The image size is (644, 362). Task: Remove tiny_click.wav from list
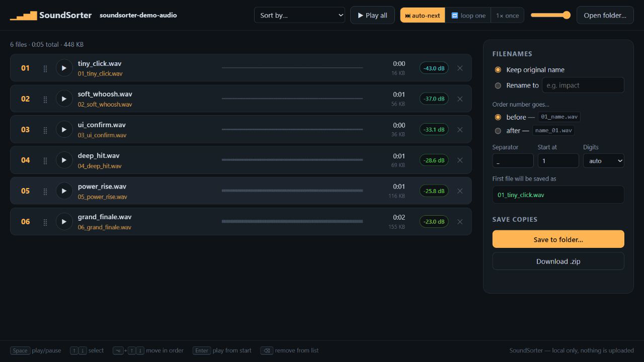[460, 68]
